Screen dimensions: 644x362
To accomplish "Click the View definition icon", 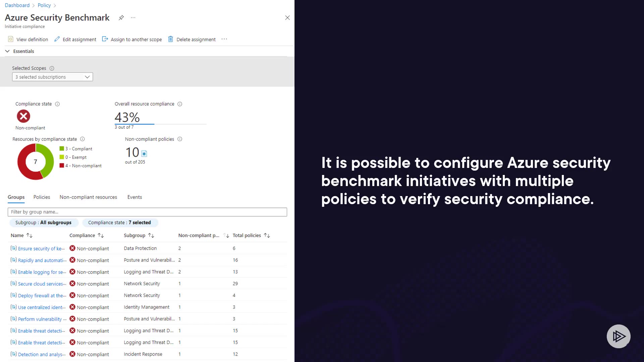I will 11,39.
